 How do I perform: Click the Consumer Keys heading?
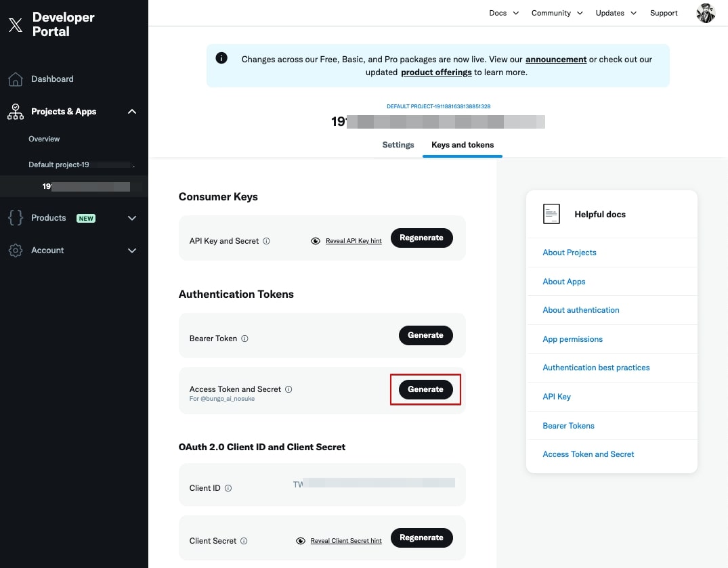218,197
